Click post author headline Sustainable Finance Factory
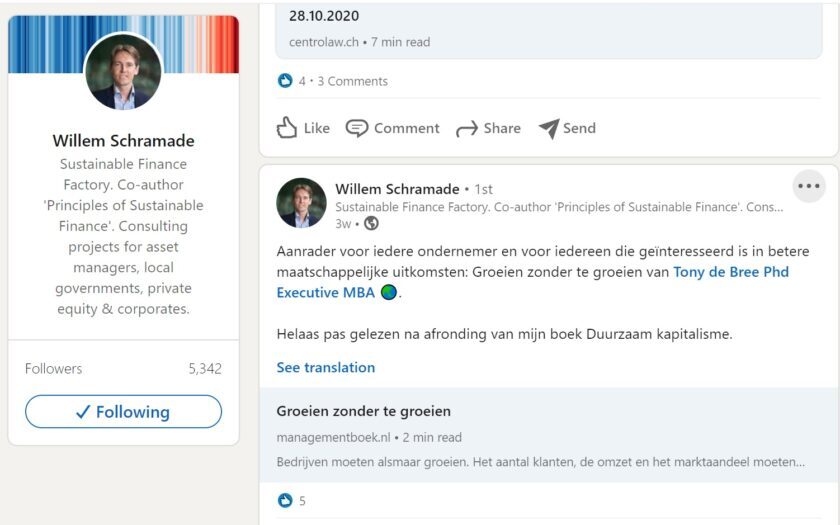The width and height of the screenshot is (840, 525). (x=559, y=207)
